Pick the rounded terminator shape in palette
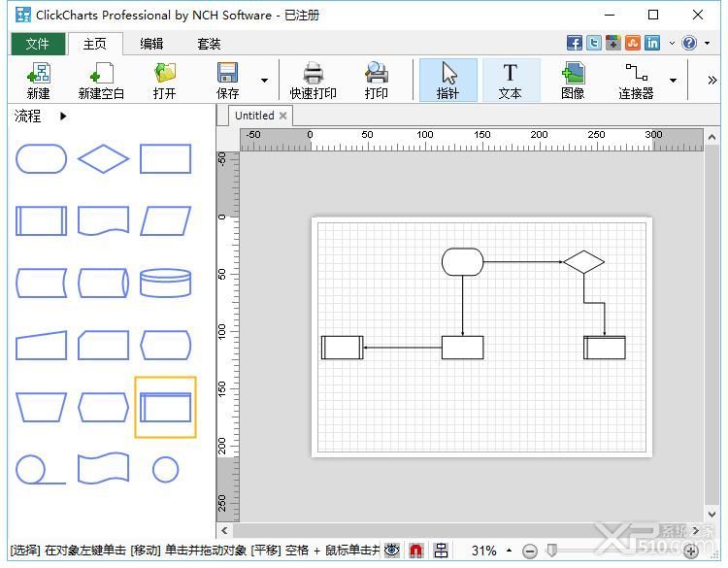 [x=42, y=159]
